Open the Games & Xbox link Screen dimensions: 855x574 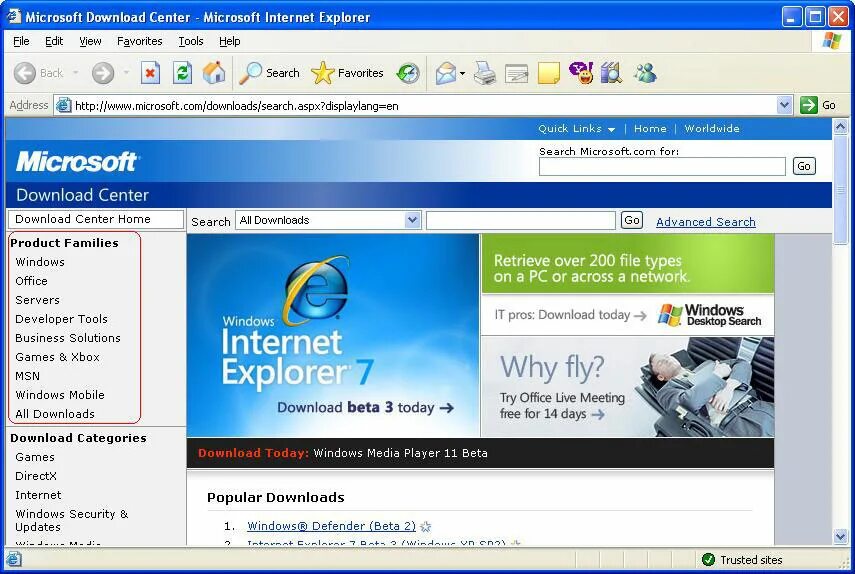(x=57, y=357)
